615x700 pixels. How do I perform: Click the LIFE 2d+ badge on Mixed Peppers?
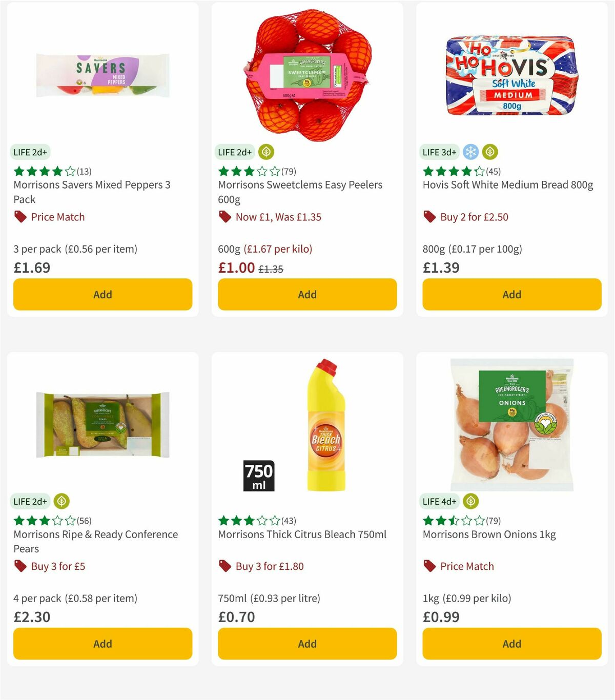[x=30, y=152]
